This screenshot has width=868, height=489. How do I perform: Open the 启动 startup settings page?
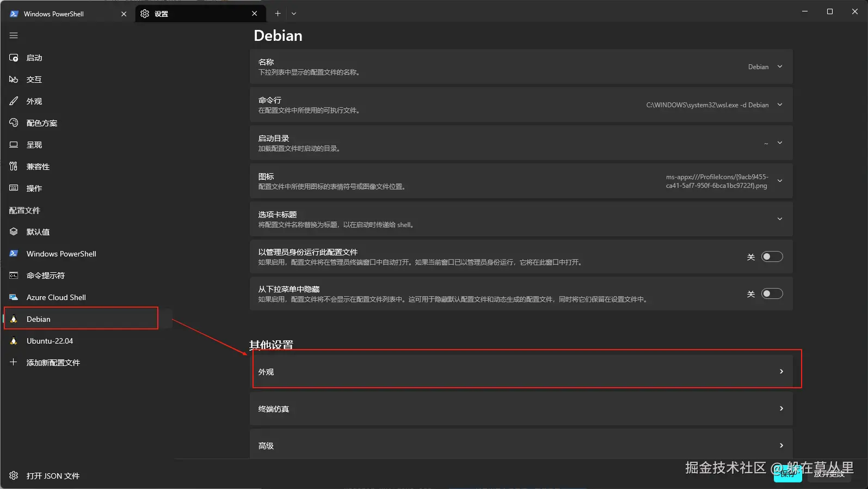87,58
